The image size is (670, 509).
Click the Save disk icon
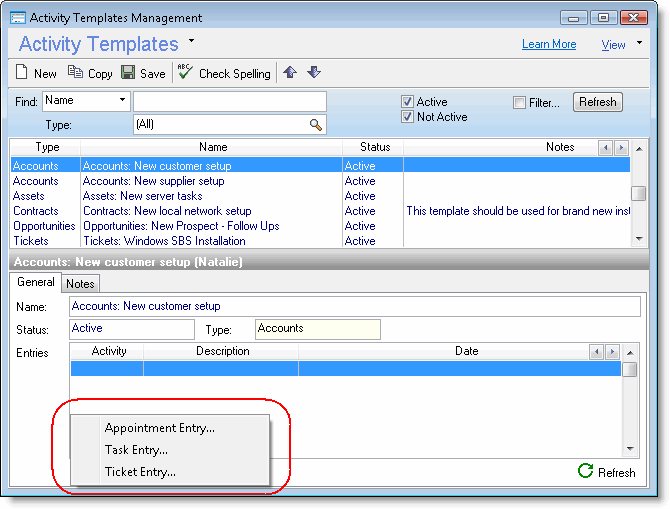coord(128,73)
